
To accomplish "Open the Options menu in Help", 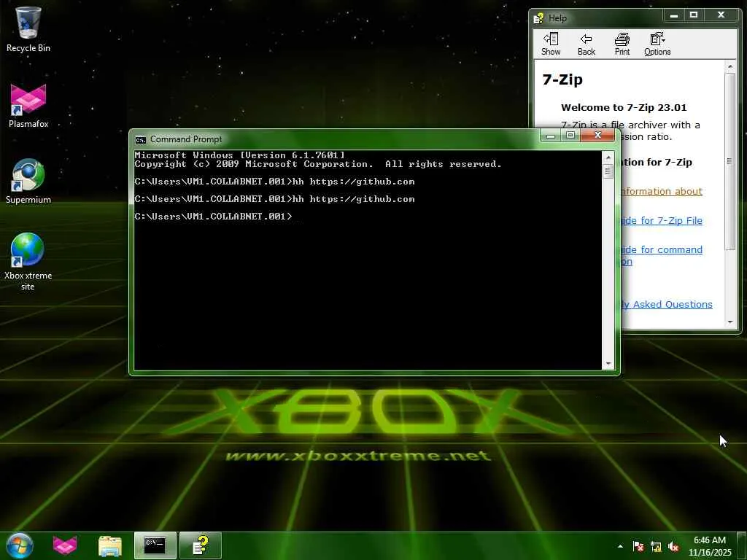I will pyautogui.click(x=657, y=44).
